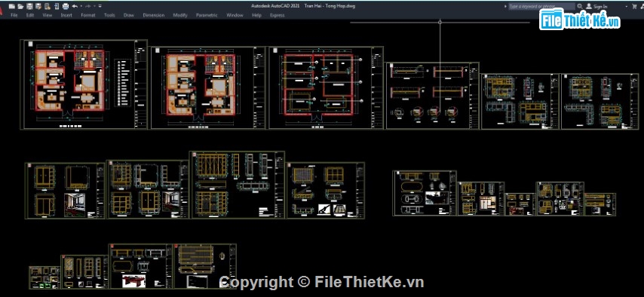Click the Open file folder icon
Viewport: 644px width, 297px height.
[x=20, y=6]
